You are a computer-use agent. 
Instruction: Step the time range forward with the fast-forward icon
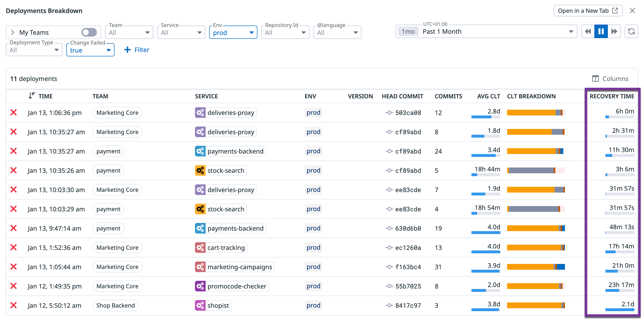[x=614, y=32]
